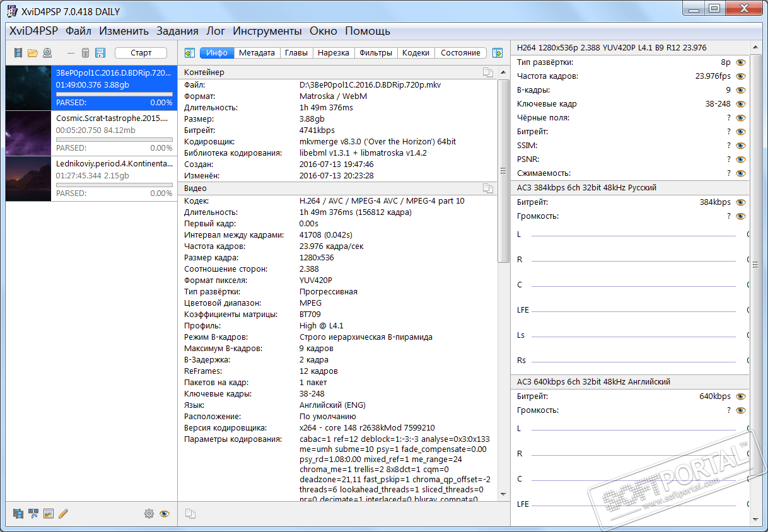Click the pencil edit icon at bottom
This screenshot has width=768, height=532.
click(x=63, y=514)
